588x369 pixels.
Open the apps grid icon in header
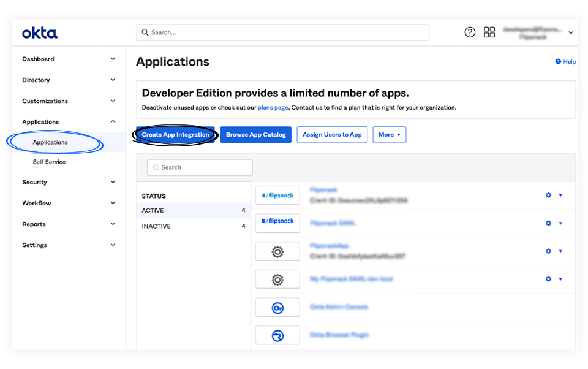point(489,32)
